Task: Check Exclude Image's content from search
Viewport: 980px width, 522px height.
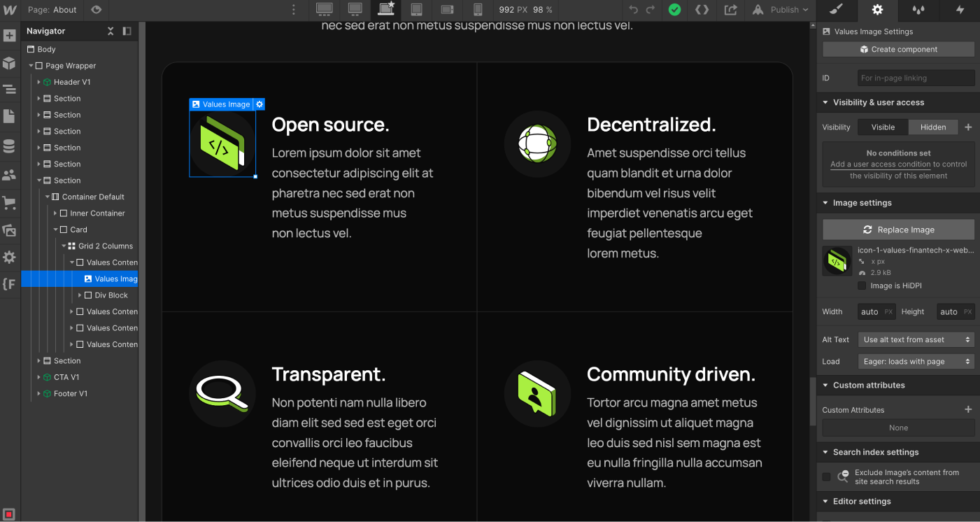Action: point(827,477)
